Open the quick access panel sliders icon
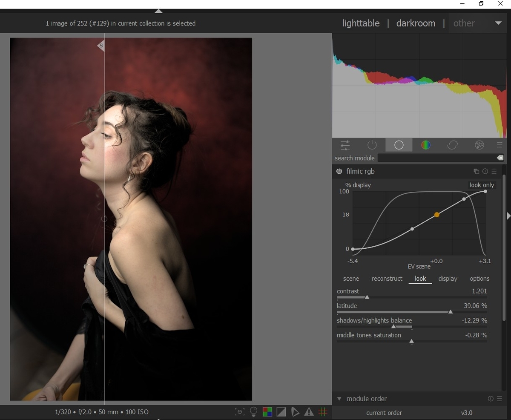 [x=345, y=145]
